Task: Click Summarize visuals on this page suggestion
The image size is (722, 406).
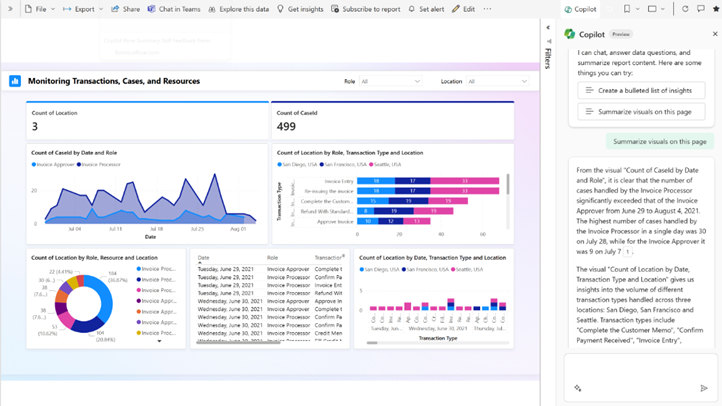Action: [x=641, y=112]
